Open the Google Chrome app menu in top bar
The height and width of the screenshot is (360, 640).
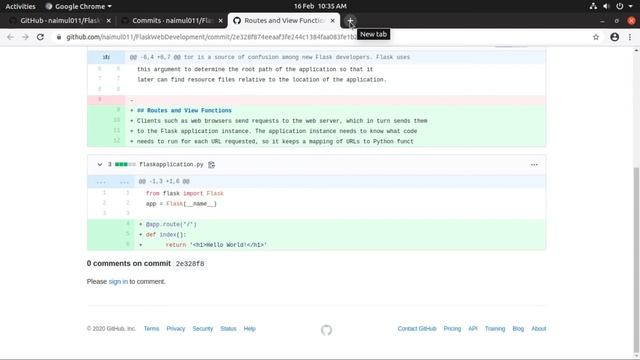pos(78,6)
